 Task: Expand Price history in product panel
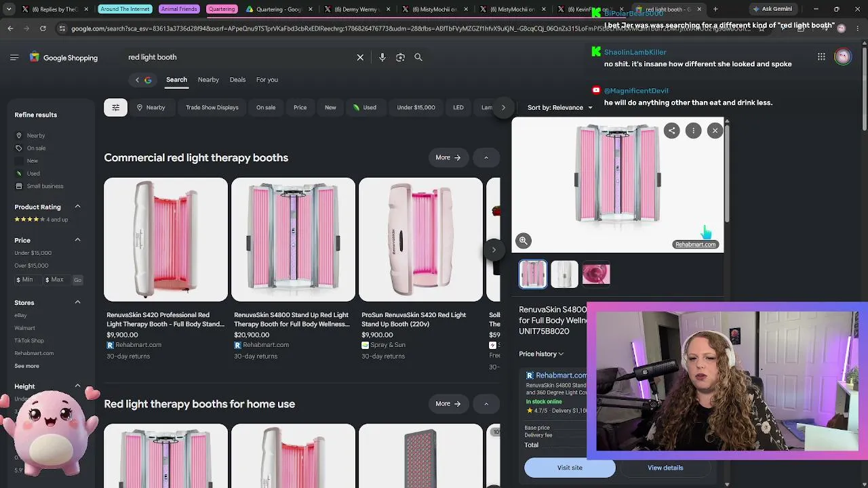click(x=541, y=354)
